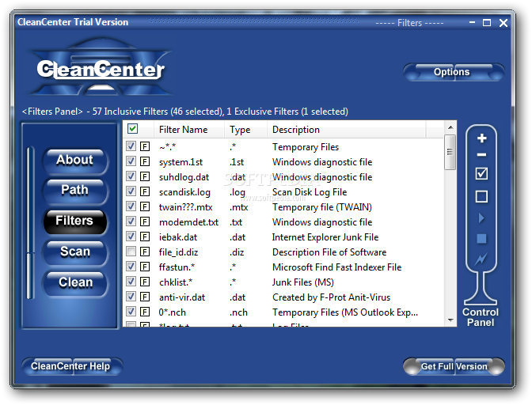This screenshot has height=405, width=532.
Task: Click the F icon beside 0*.nch
Action: (x=145, y=312)
